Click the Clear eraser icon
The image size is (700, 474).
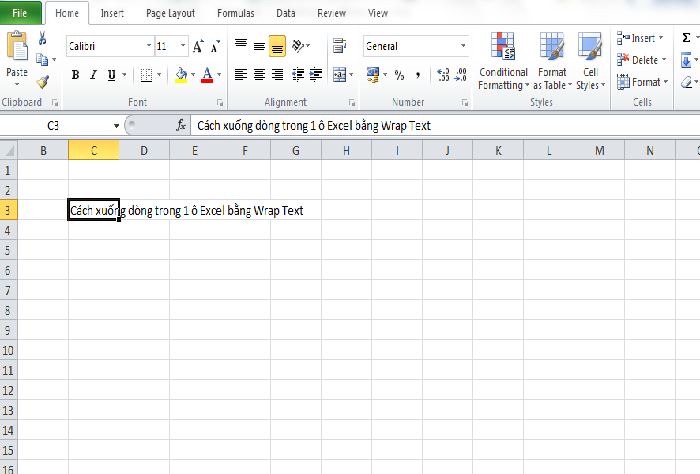pos(687,82)
